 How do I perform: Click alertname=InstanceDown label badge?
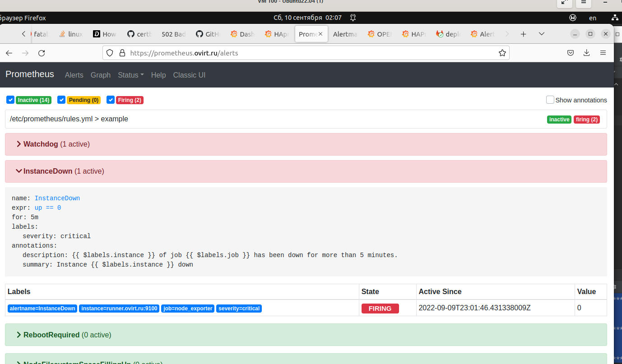tap(42, 309)
